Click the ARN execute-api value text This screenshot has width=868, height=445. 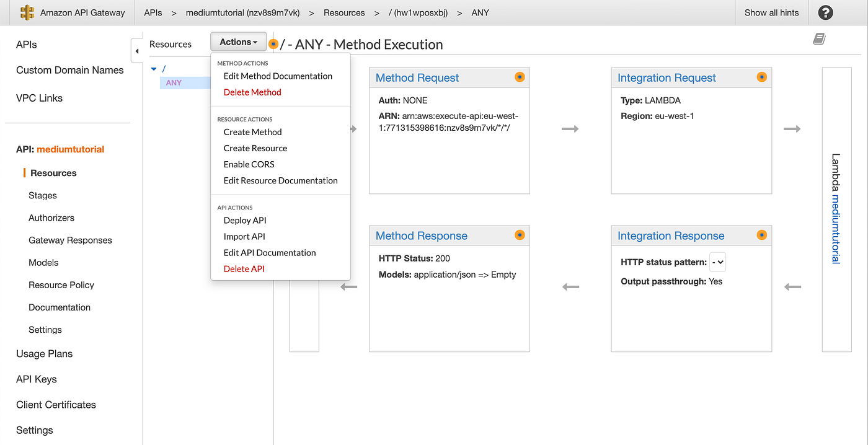[448, 121]
